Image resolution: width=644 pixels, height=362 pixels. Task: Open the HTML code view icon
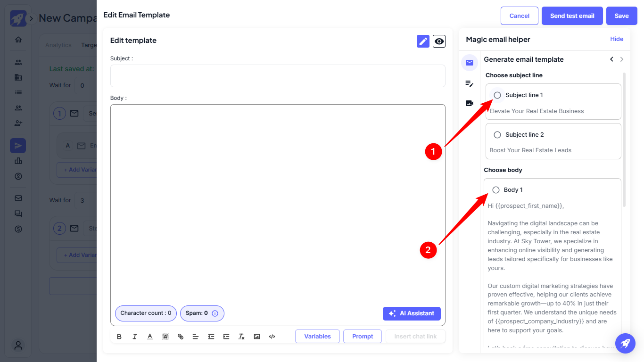coord(272,337)
